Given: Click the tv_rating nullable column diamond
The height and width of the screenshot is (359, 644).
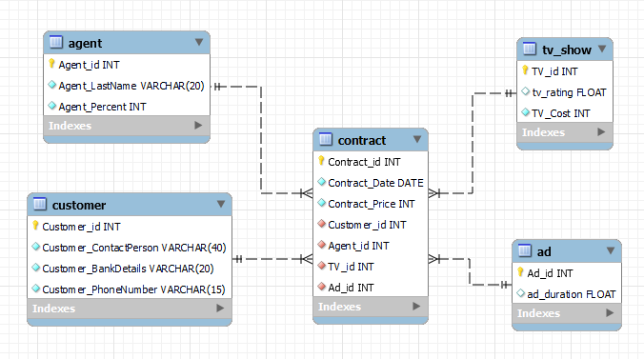Looking at the screenshot, I should tap(525, 91).
